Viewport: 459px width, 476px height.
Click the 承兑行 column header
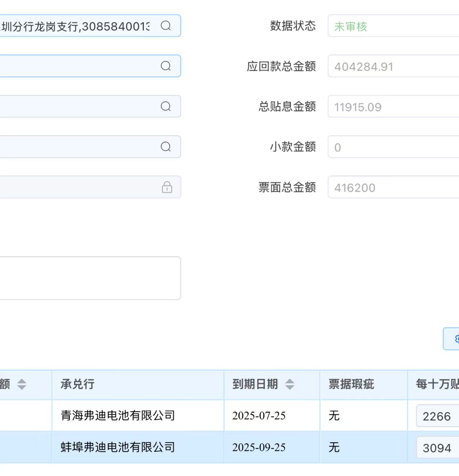[78, 385]
